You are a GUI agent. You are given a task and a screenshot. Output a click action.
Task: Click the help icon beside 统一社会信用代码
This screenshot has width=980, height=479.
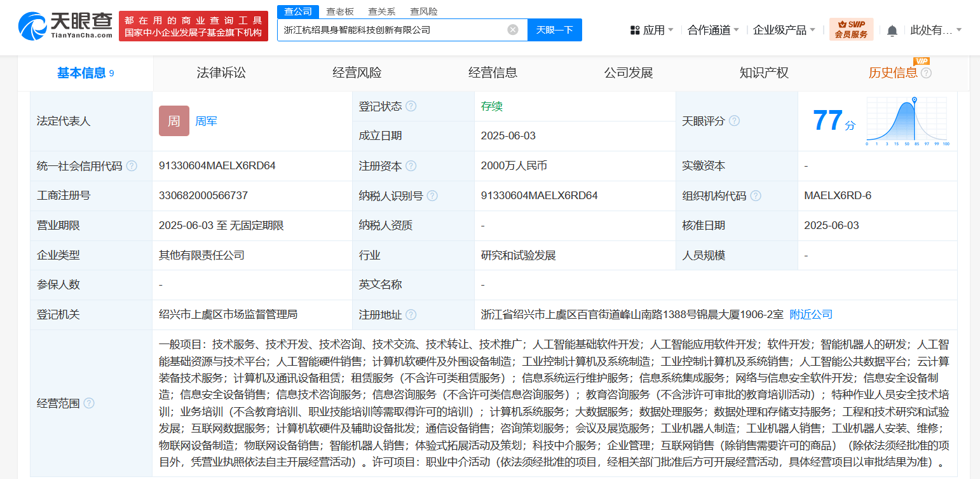click(132, 166)
